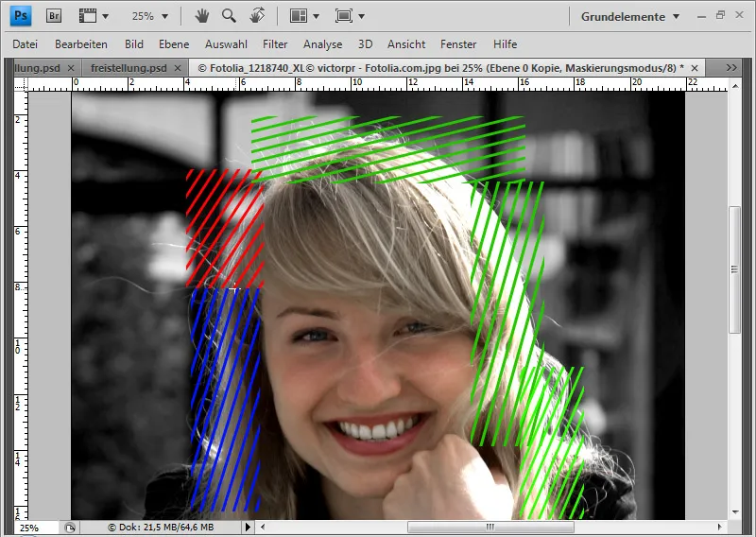This screenshot has height=537, width=756.
Task: Open the Bild menu
Action: 133,44
